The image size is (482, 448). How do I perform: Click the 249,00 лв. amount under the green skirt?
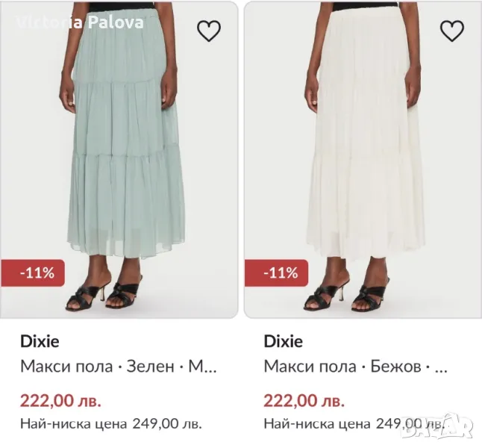pyautogui.click(x=167, y=424)
